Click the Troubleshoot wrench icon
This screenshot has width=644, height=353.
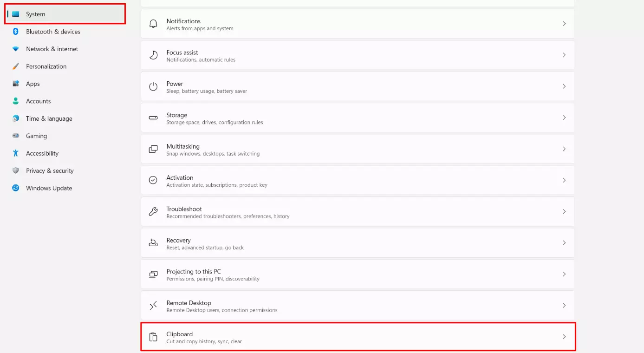153,212
